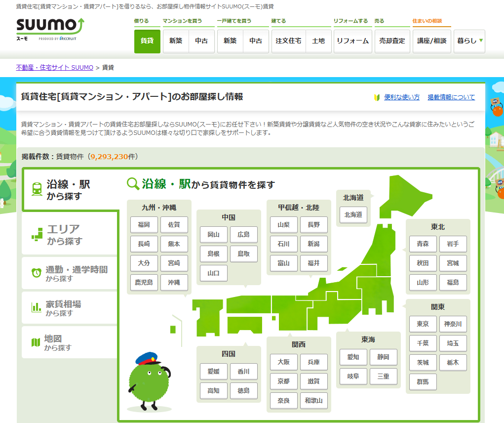Click the SUUMO logo

click(x=50, y=29)
